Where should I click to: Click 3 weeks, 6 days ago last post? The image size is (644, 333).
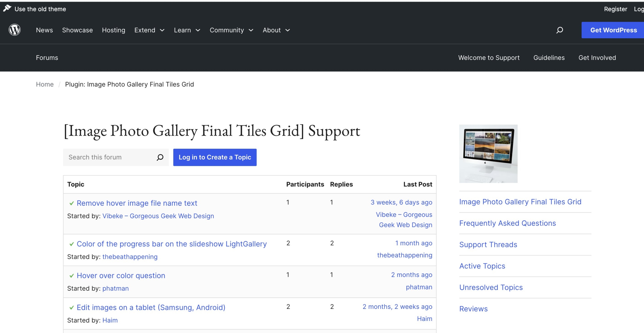coord(401,202)
